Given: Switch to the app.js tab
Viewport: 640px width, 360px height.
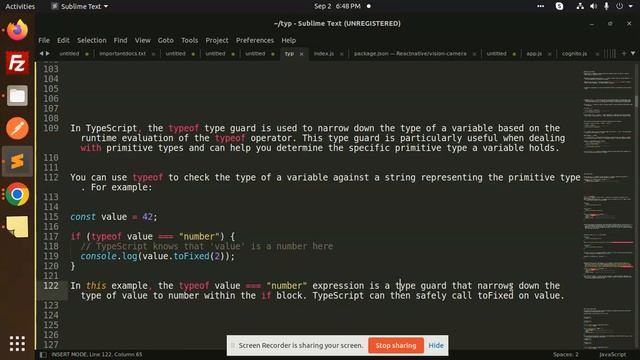Looking at the screenshot, I should (534, 54).
